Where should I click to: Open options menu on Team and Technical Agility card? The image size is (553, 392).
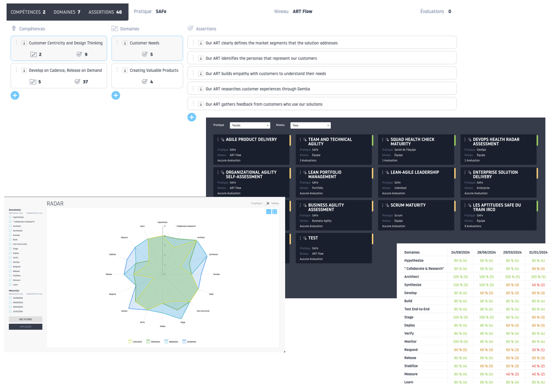click(300, 140)
